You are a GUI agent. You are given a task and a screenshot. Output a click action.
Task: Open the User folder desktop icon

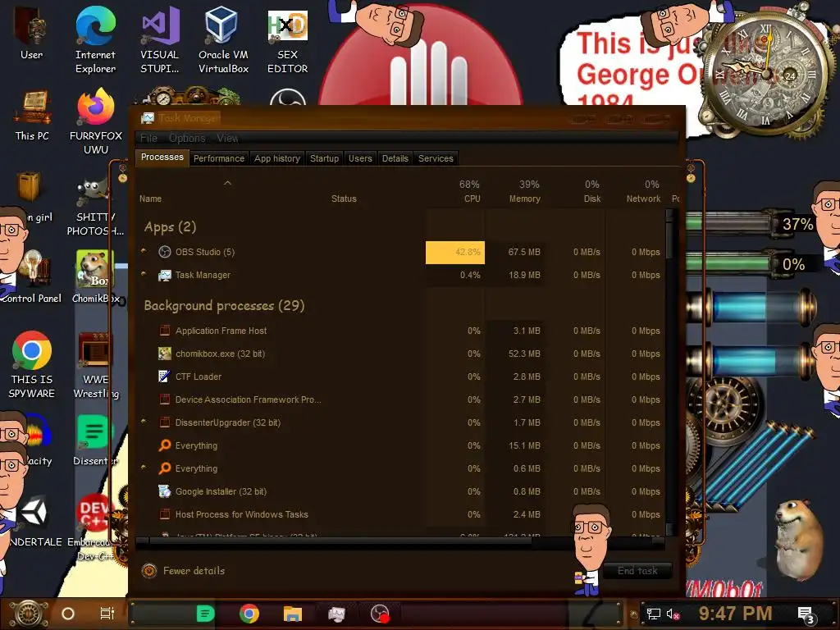click(x=31, y=33)
